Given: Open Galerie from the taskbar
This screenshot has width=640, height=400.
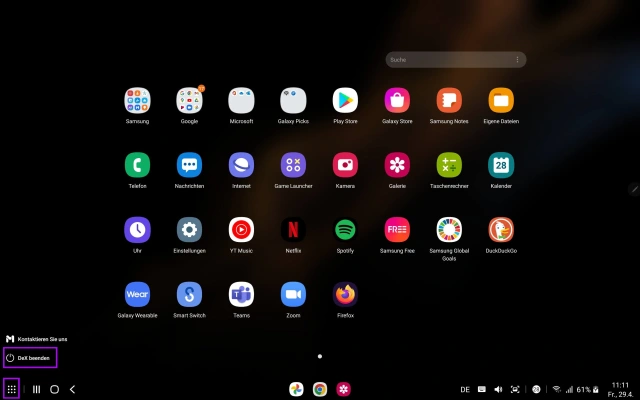Looking at the screenshot, I should [x=344, y=389].
